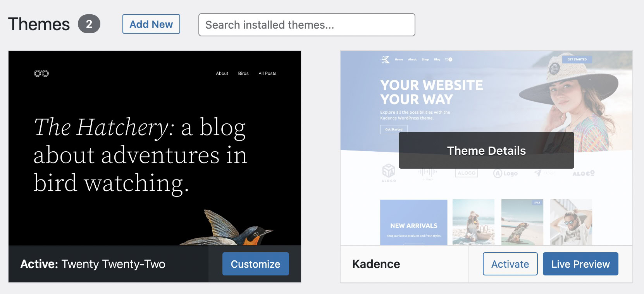This screenshot has width=644, height=294.
Task: Open Live Preview for Kadence
Action: point(580,264)
